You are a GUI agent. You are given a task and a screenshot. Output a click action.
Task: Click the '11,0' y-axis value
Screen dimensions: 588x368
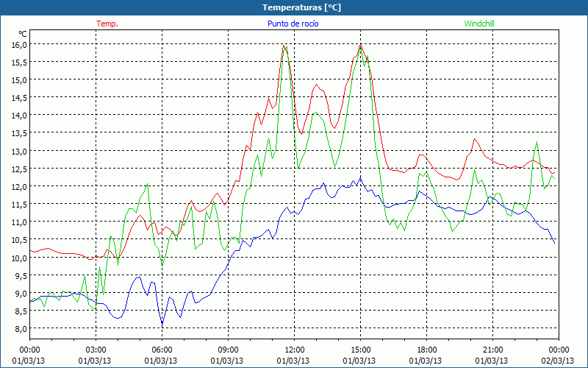click(20, 222)
